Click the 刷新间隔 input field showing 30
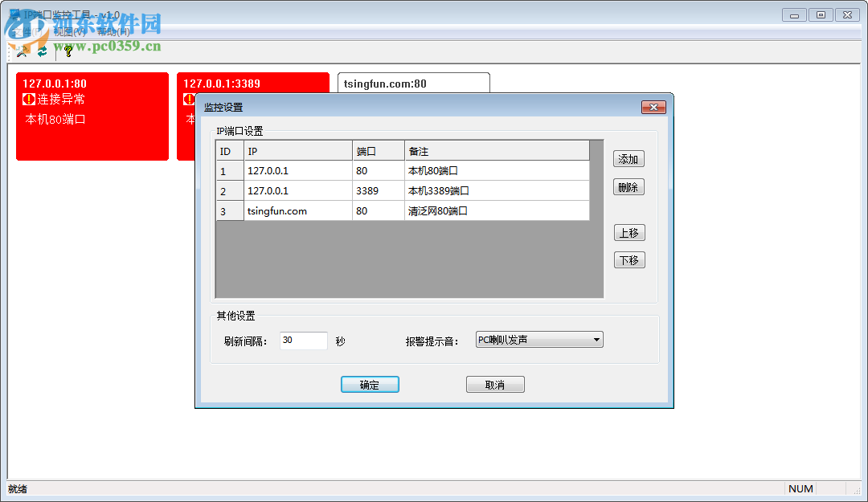This screenshot has width=868, height=502. pos(303,340)
